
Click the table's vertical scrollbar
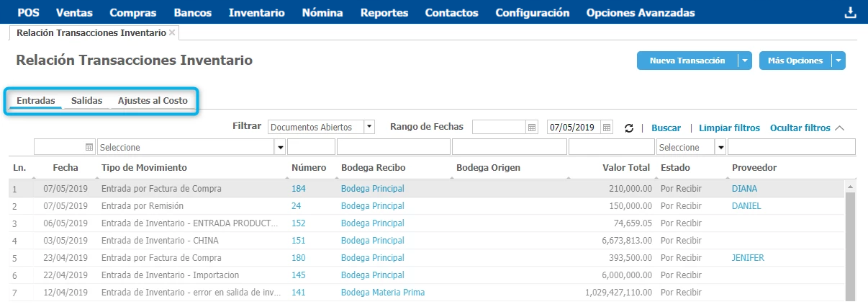849,245
